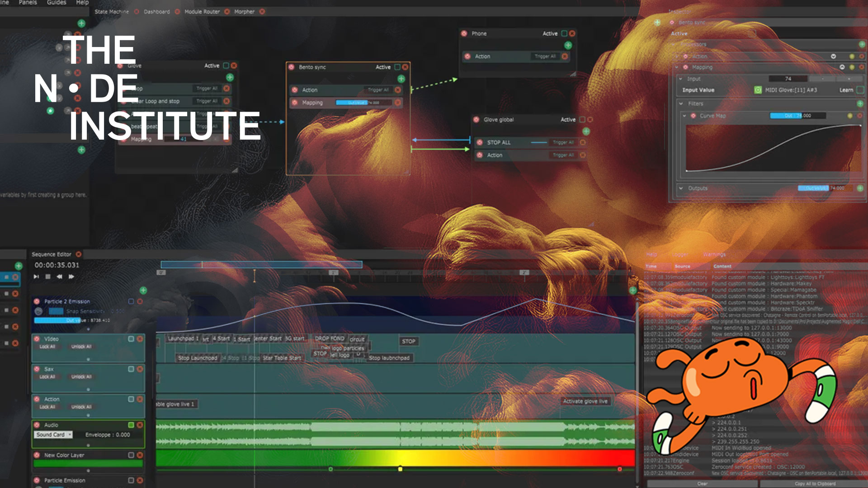Image resolution: width=868 pixels, height=488 pixels.
Task: Add processor to Bento sync state
Action: point(401,79)
